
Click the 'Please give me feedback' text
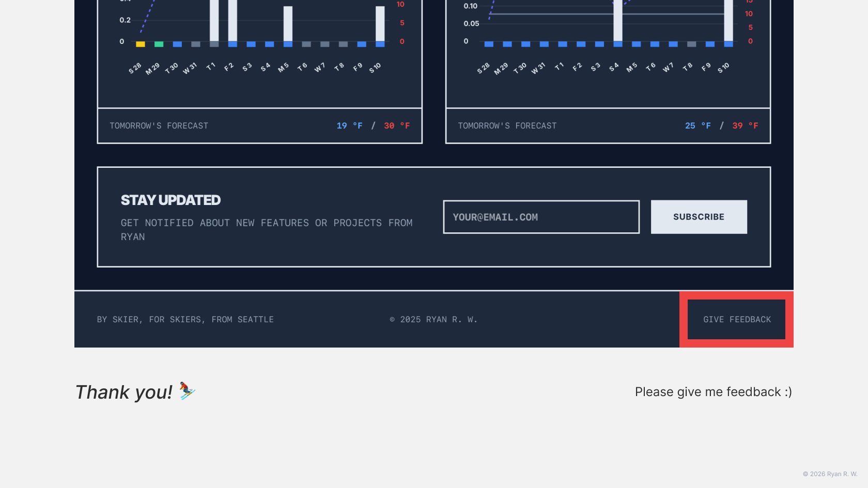pyautogui.click(x=713, y=392)
